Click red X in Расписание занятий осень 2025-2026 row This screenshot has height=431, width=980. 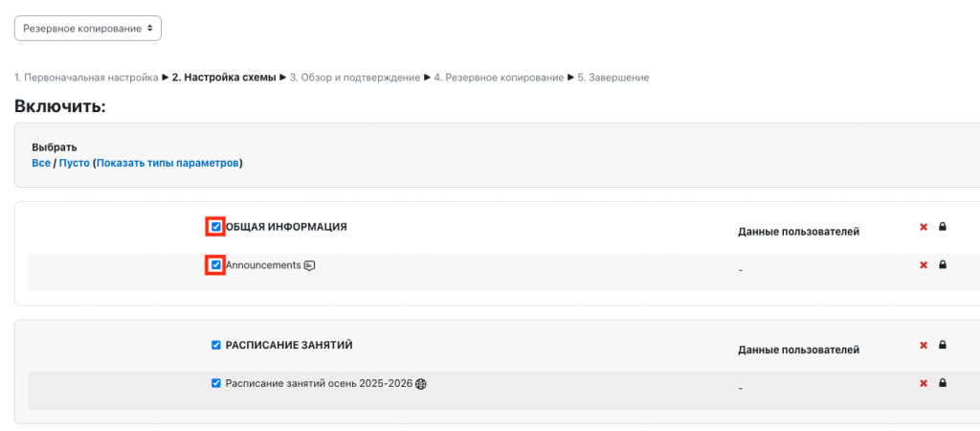click(924, 383)
